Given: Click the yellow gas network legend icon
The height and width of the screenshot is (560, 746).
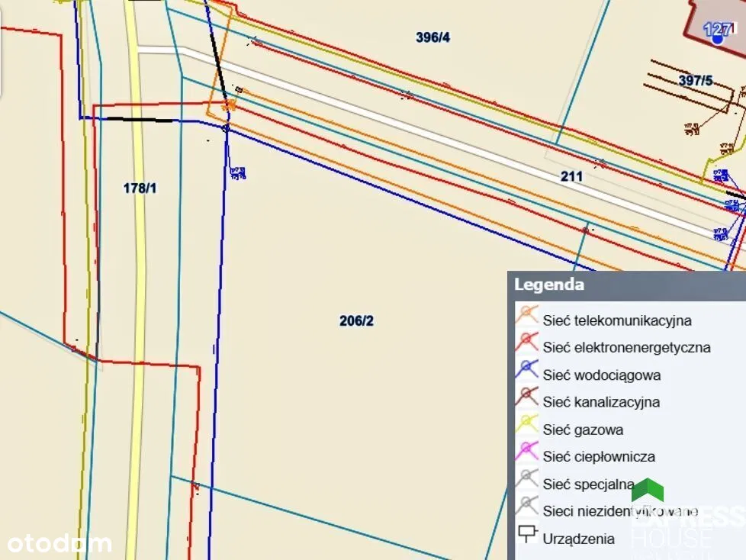Looking at the screenshot, I should click(x=527, y=425).
